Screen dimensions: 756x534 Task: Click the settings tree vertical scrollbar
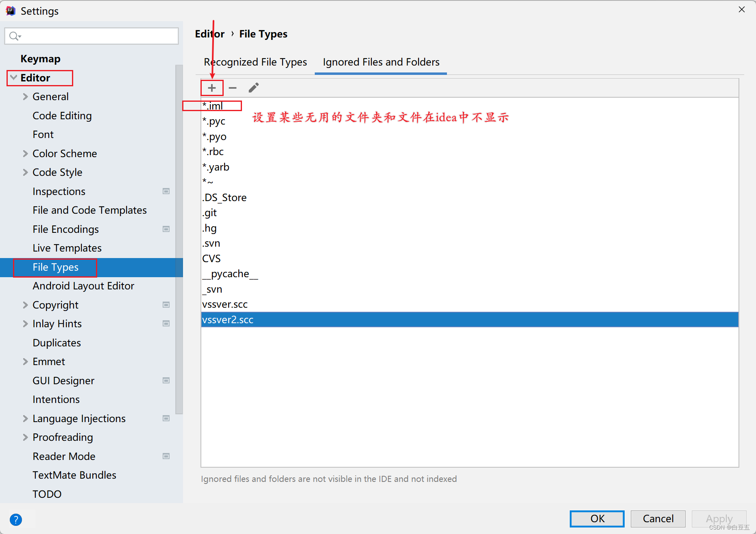pyautogui.click(x=179, y=239)
